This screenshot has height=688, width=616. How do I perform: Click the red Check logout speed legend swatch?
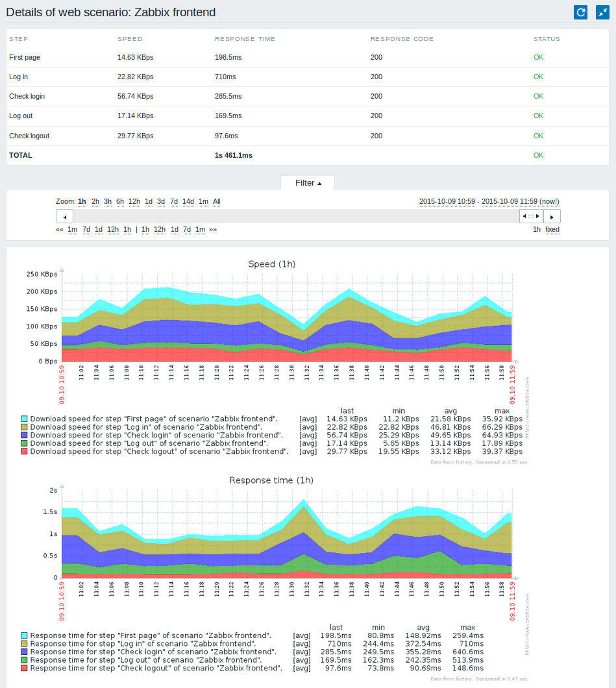coord(24,451)
